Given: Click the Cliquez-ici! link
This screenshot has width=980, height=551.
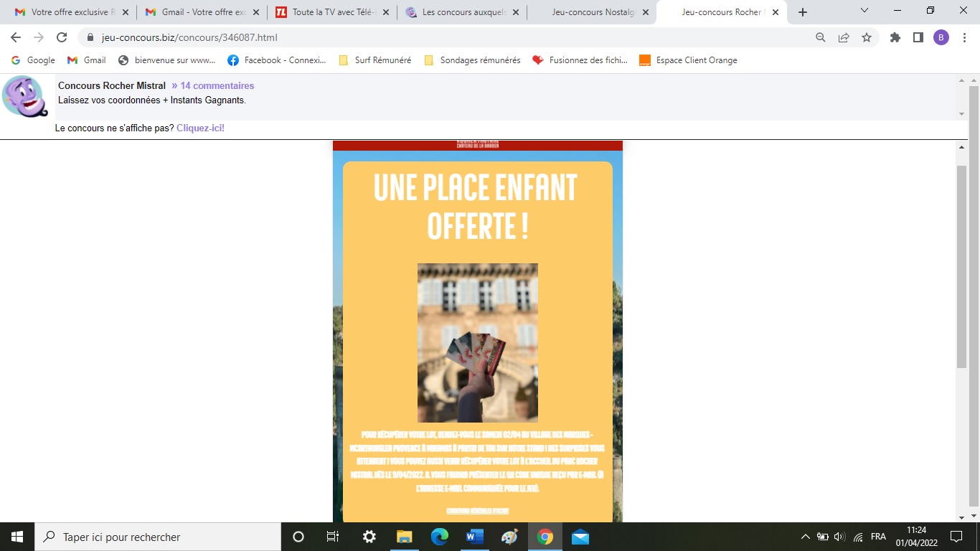Looking at the screenshot, I should 200,128.
